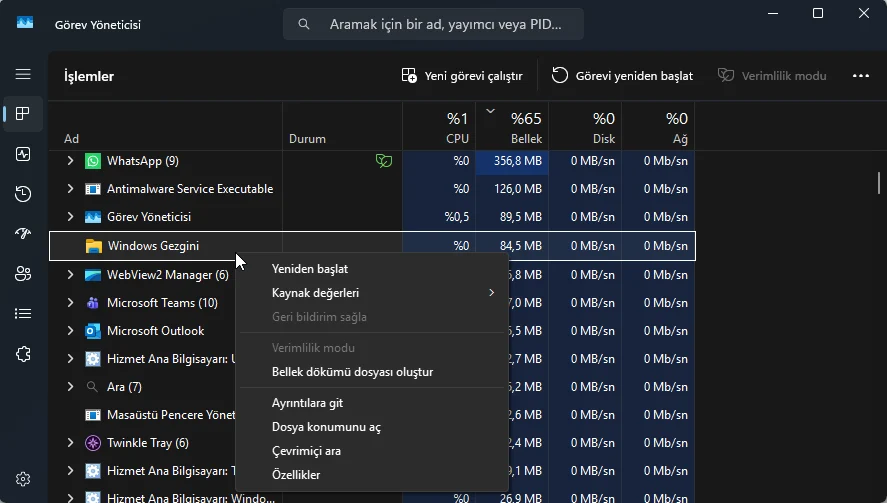The image size is (887, 503).
Task: Click the Microsoft Teams icon
Action: pos(93,303)
